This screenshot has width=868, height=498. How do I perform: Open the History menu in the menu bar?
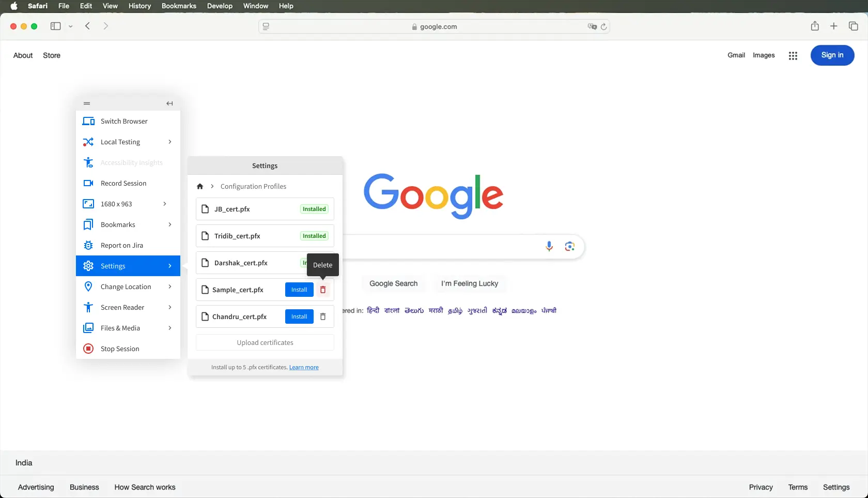[139, 6]
